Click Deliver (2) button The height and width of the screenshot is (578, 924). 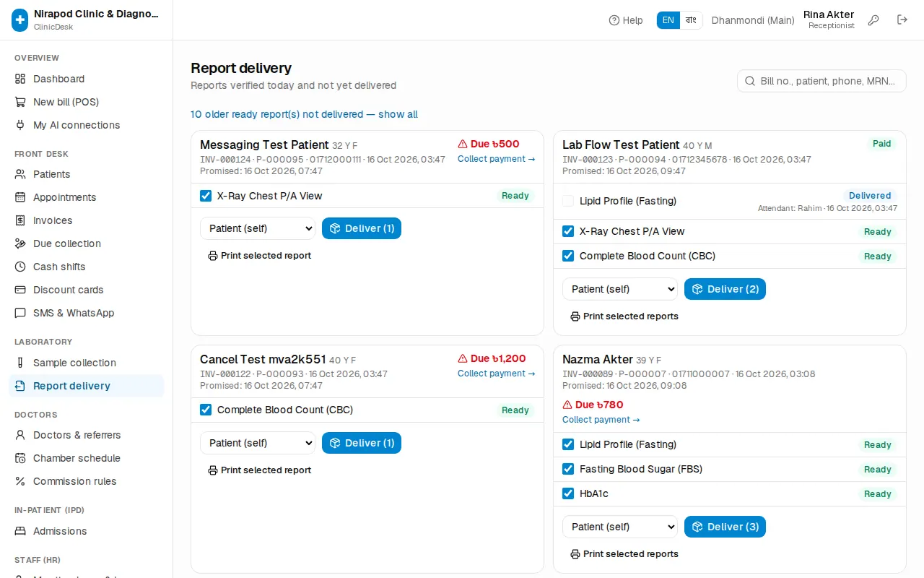pos(725,289)
